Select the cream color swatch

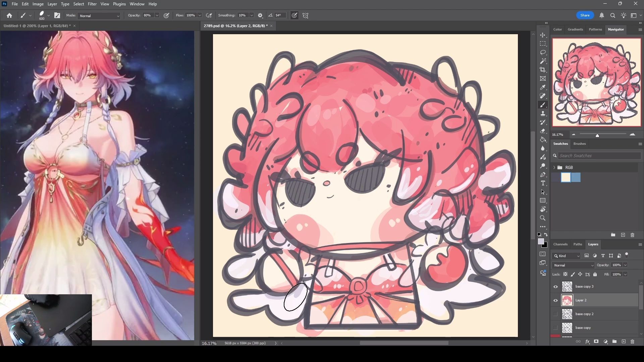click(x=566, y=178)
